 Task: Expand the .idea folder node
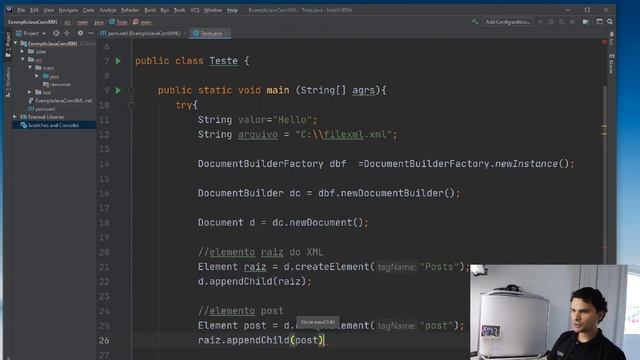(x=22, y=52)
